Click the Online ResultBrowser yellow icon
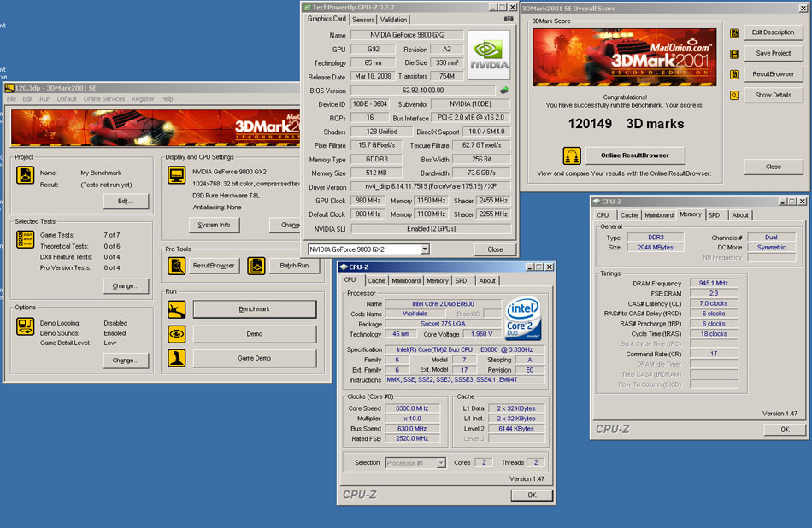The width and height of the screenshot is (812, 528). (572, 155)
